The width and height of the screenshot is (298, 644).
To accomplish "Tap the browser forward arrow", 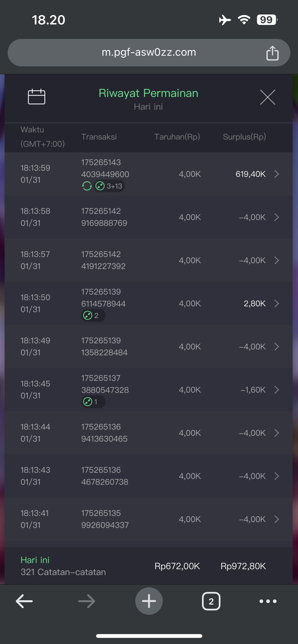I will pos(87,601).
